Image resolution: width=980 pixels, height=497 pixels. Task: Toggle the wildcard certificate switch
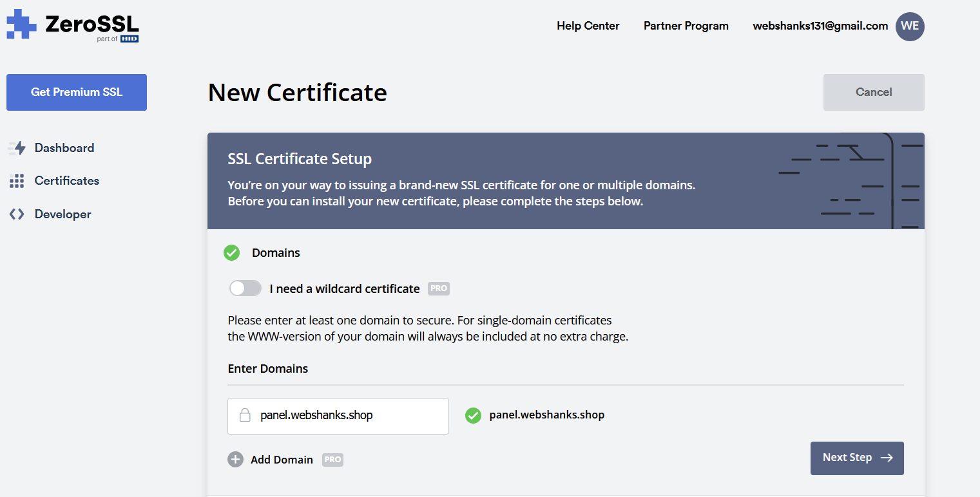(x=245, y=288)
